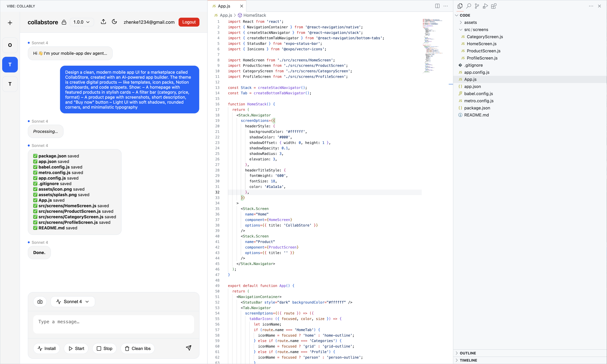Copy the file with the copy icon
The image size is (607, 364).
click(460, 6)
